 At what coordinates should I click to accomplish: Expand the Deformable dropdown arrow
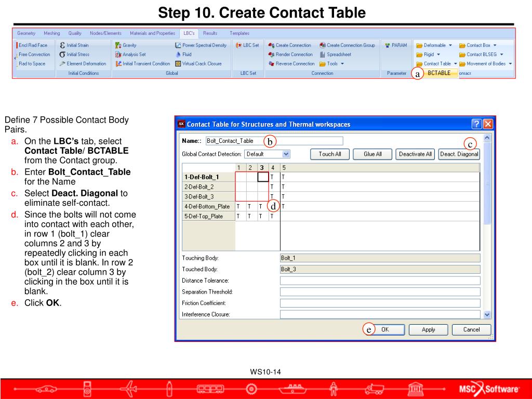450,45
